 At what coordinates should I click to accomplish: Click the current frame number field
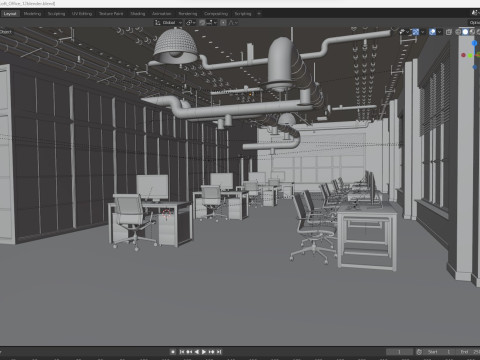click(399, 352)
